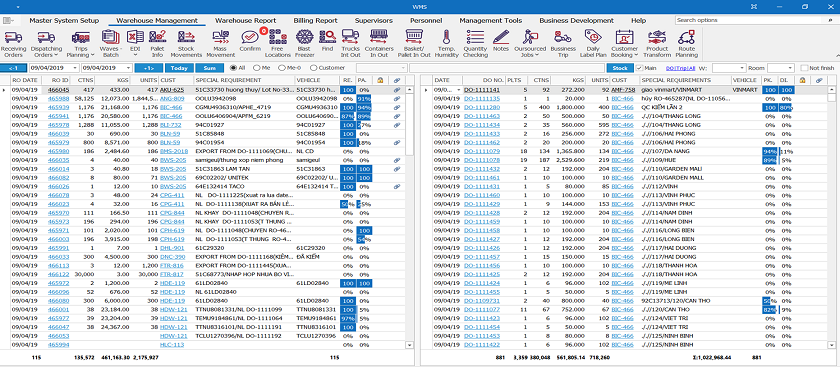Open the Trips Planning tool
This screenshot has width=840, height=367.
[x=81, y=44]
